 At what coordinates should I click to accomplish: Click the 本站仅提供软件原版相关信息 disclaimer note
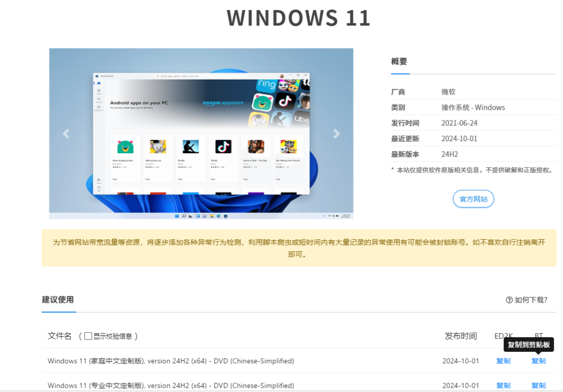(473, 170)
